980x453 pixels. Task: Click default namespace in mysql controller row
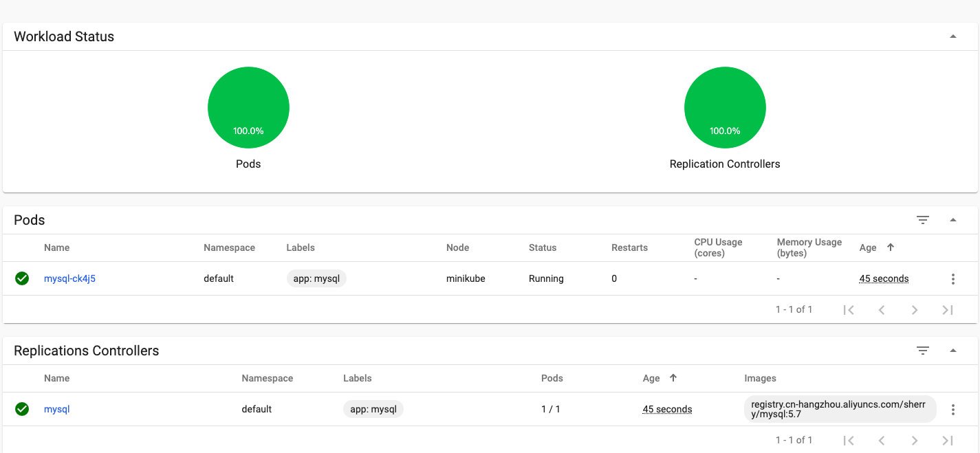[x=257, y=409]
